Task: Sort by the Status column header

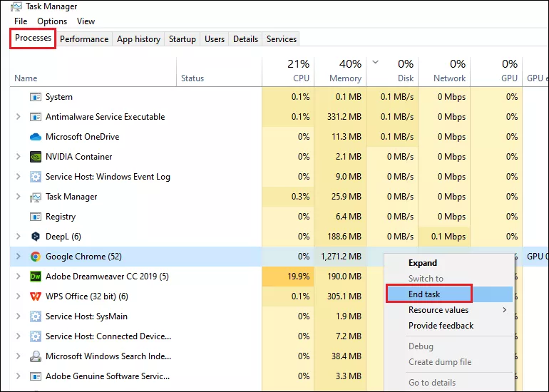Action: (x=220, y=72)
